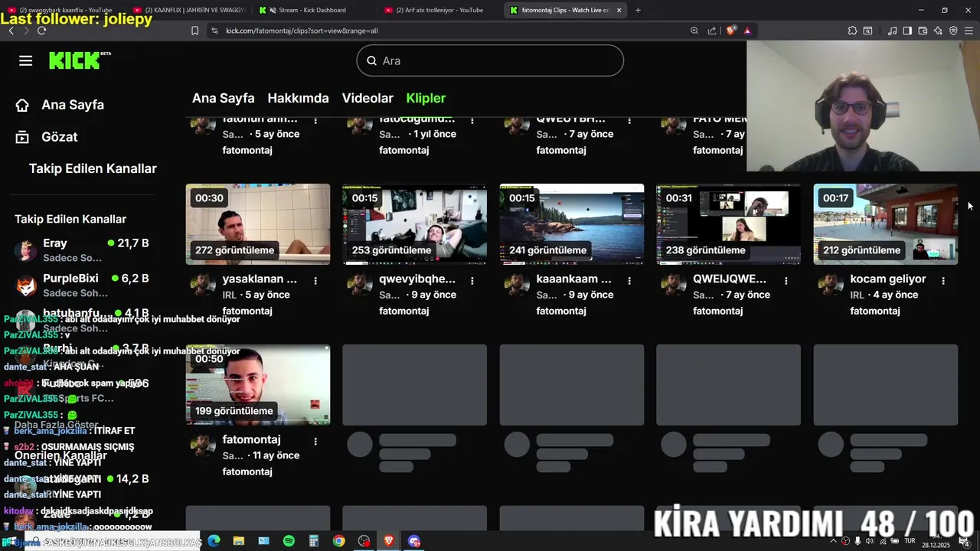The image size is (980, 551).
Task: Bookmark this page icon
Action: pyautogui.click(x=194, y=31)
